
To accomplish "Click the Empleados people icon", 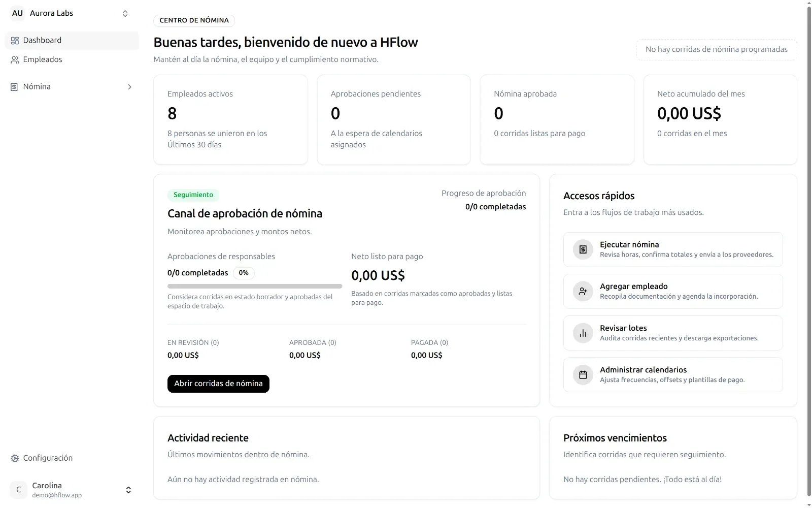I will coord(15,60).
